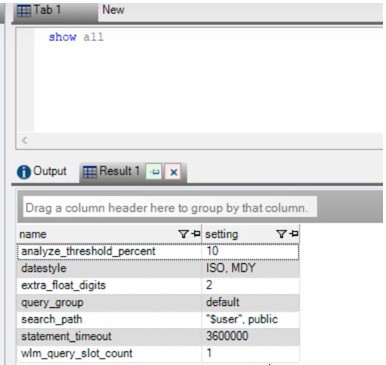The height and width of the screenshot is (365, 386).
Task: Open filter for the name column
Action: coord(183,234)
